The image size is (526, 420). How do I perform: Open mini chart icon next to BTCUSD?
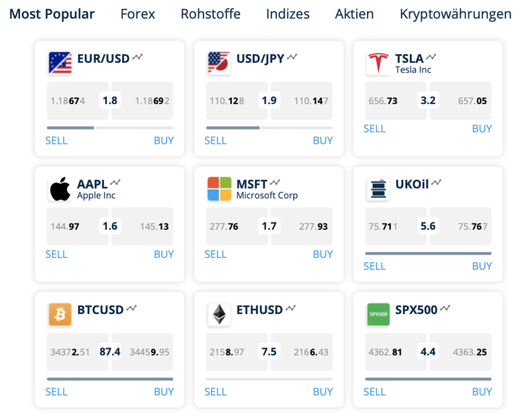tap(132, 309)
